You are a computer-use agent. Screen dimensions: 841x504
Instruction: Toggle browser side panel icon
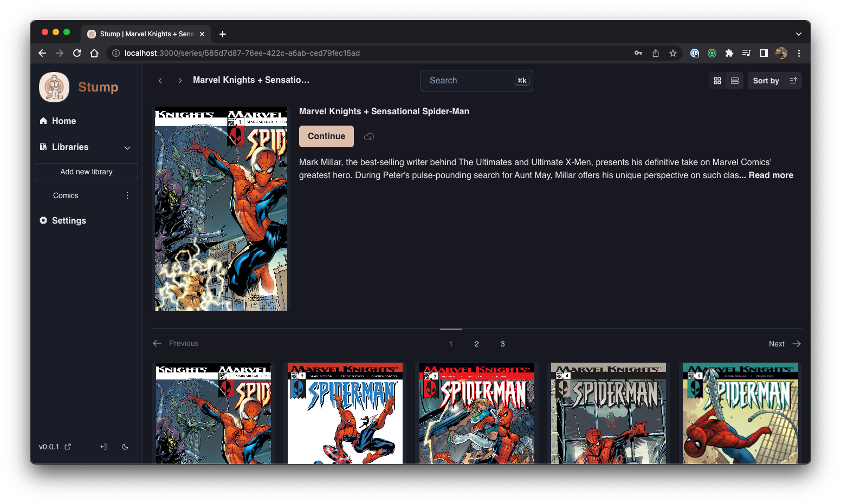(764, 53)
